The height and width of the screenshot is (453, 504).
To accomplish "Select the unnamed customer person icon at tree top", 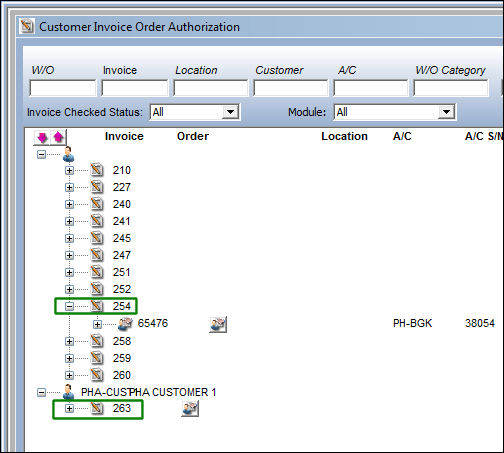I will click(x=69, y=154).
